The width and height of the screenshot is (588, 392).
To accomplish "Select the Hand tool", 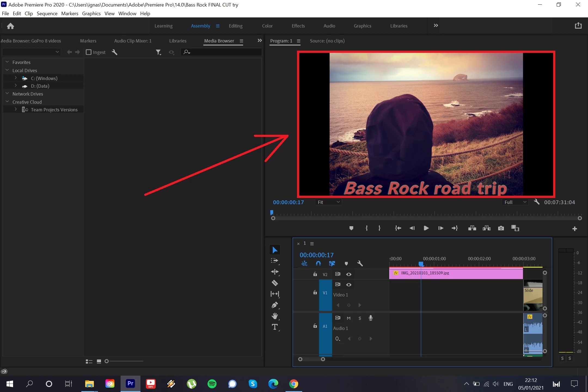I will point(275,316).
